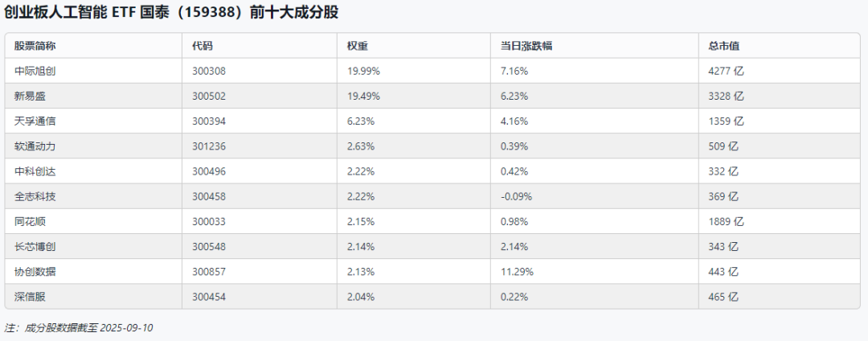
Task: Click the 11.29% daily change value
Action: [517, 271]
